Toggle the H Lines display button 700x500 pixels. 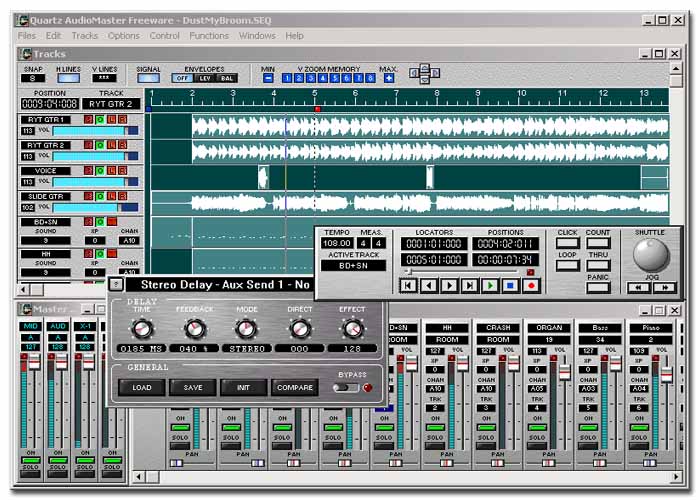(68, 79)
